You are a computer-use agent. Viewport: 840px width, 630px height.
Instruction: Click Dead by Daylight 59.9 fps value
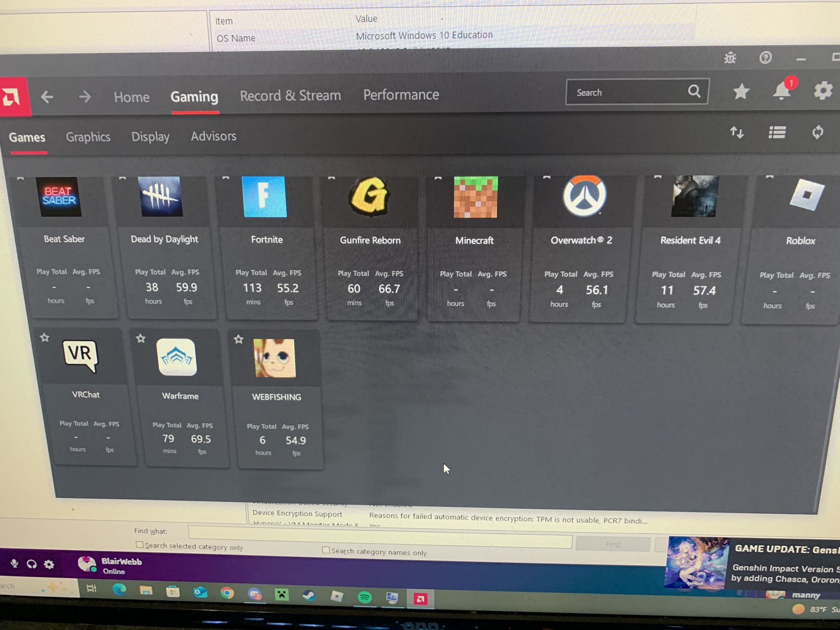187,288
